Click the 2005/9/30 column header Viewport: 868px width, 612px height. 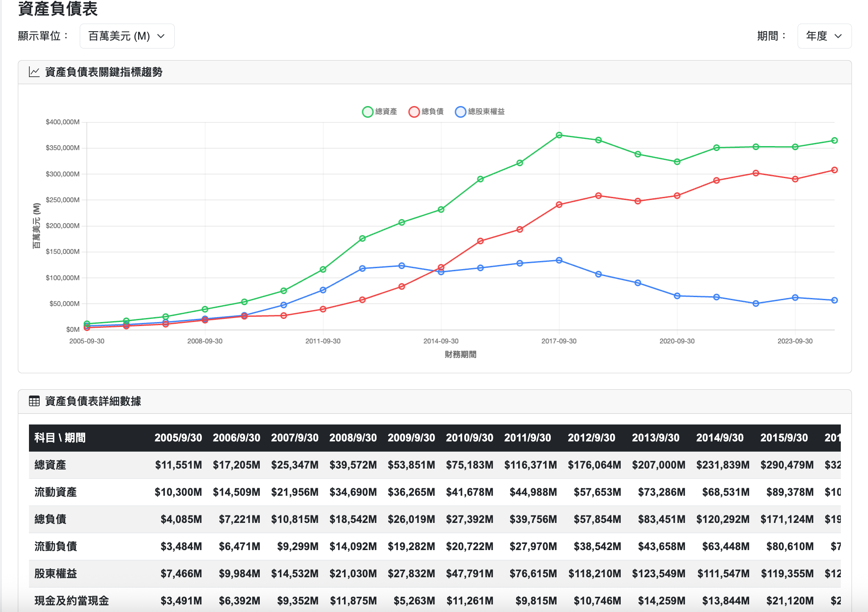(178, 438)
